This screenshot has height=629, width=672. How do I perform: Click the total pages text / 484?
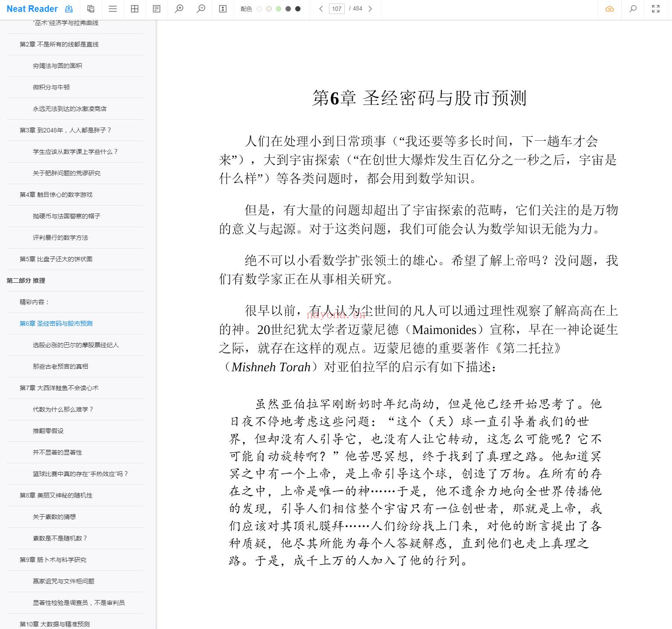pos(356,9)
